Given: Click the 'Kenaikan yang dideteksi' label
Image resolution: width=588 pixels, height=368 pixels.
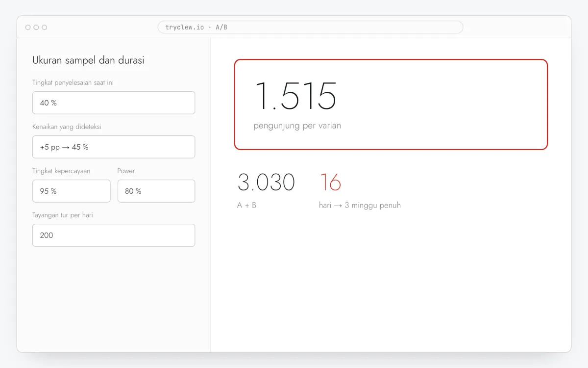Looking at the screenshot, I should (x=67, y=127).
